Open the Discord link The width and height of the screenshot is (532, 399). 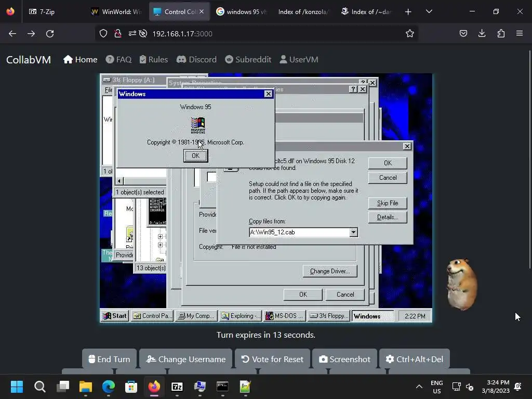(196, 60)
